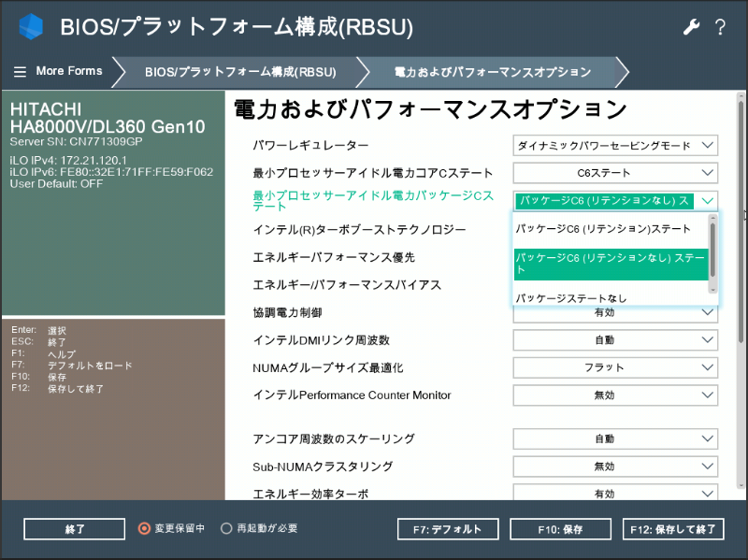Choose パッケージC6 (リテンションなし) ステート option
Viewport: 748px width, 560px height.
pos(611,265)
